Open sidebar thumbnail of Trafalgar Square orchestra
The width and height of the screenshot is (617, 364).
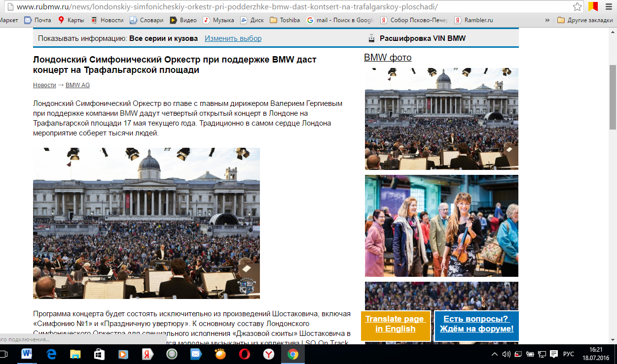(441, 119)
